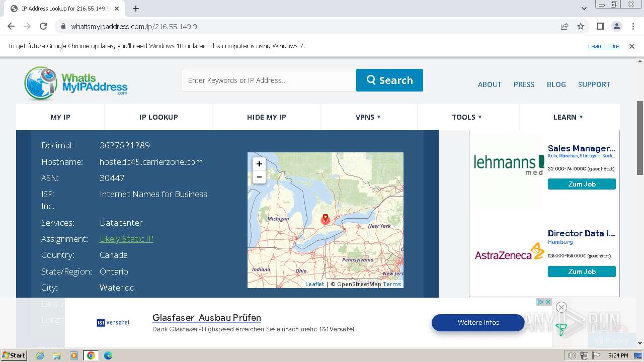Expand the LEARN dropdown menu
Viewport: 644px width, 362px height.
pos(569,117)
